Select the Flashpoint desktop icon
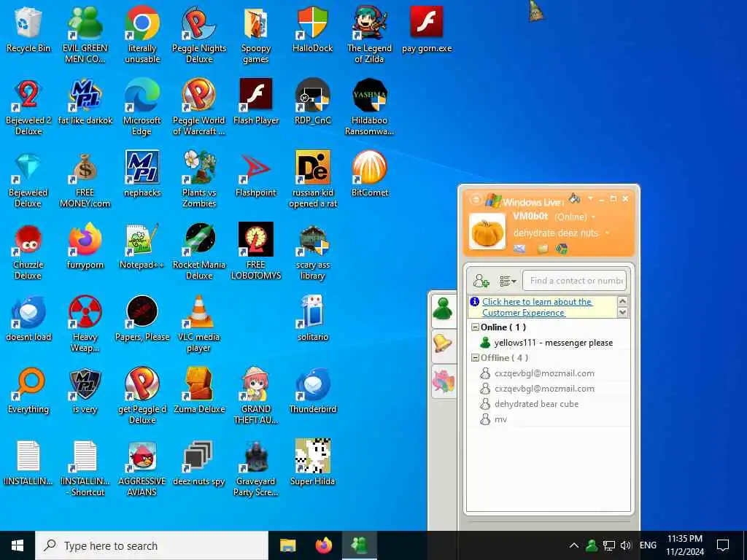This screenshot has height=560, width=747. pyautogui.click(x=256, y=174)
